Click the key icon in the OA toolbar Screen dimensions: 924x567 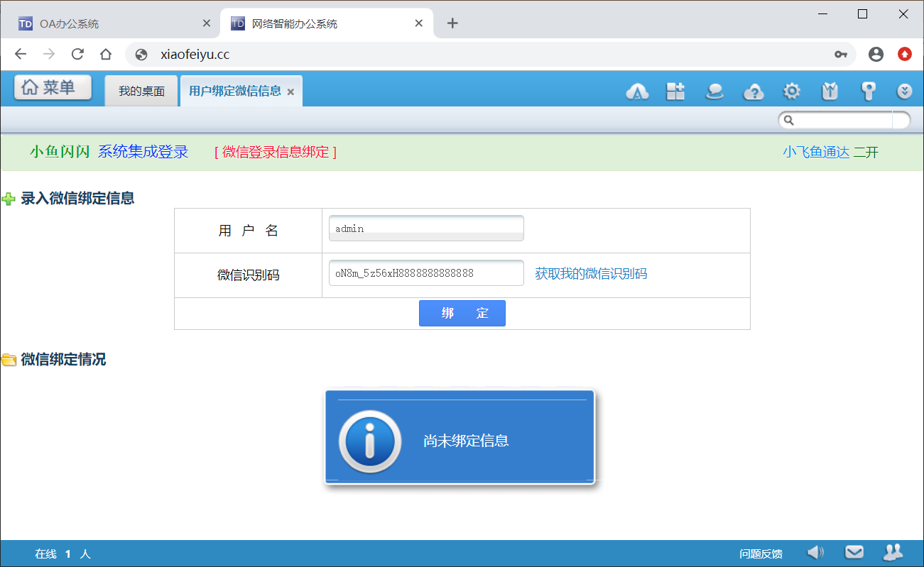[x=868, y=91]
